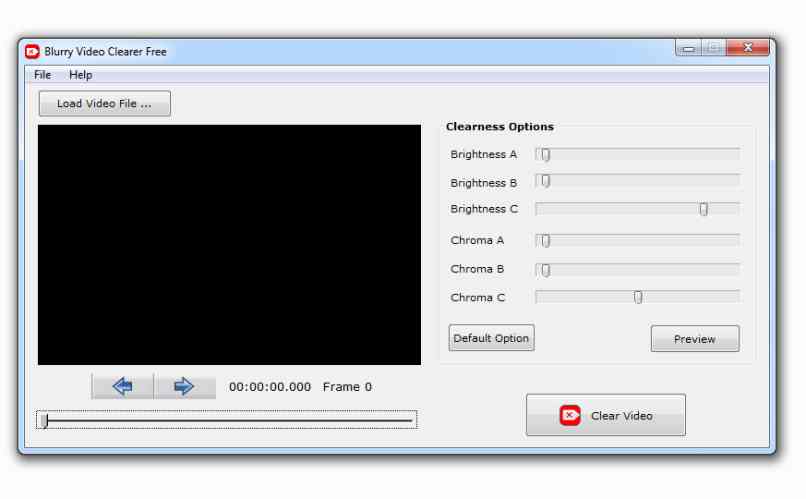Screen dimensions: 806x499
Task: Click the Brightness B slider handle
Action: click(546, 182)
